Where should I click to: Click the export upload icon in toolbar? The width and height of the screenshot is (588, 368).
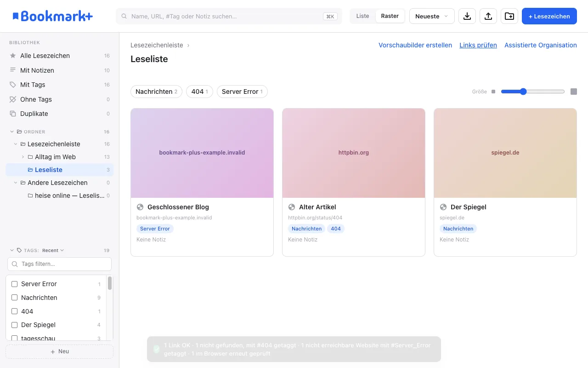coord(488,16)
